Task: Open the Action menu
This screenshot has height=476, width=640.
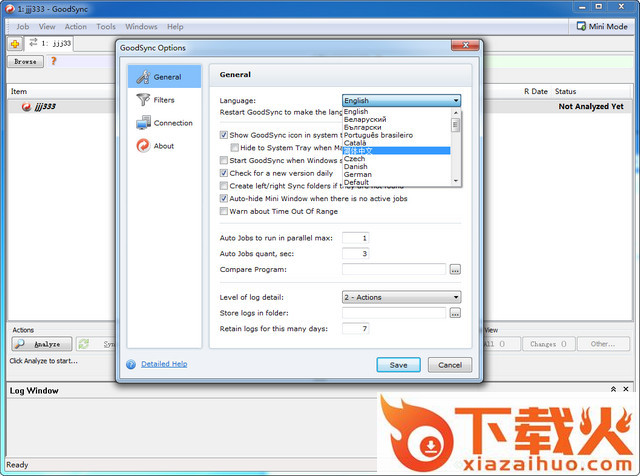Action: [76, 27]
